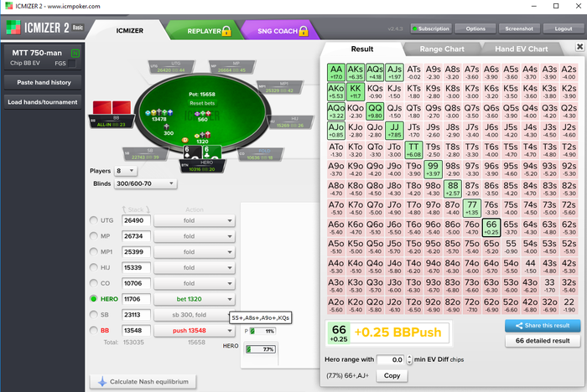
Task: Click the 1320 hero bet chips
Action: 203,135
